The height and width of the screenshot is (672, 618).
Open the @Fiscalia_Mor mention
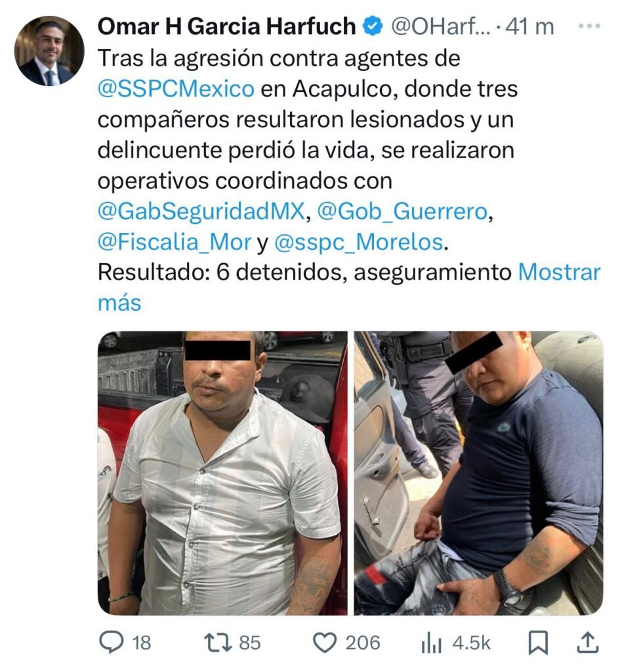pos(175,242)
